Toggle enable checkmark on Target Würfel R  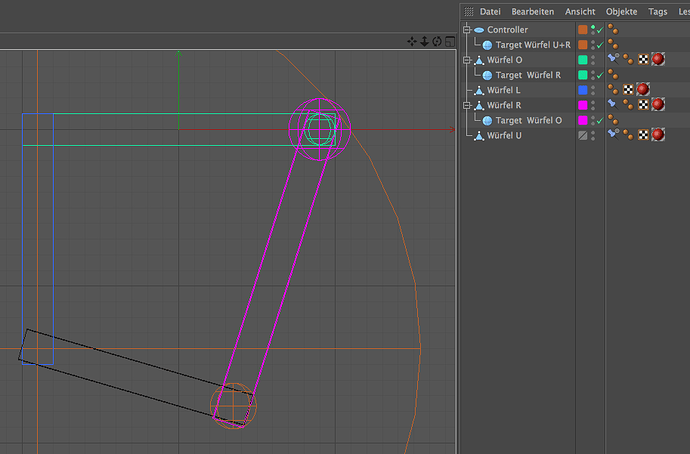[600, 75]
